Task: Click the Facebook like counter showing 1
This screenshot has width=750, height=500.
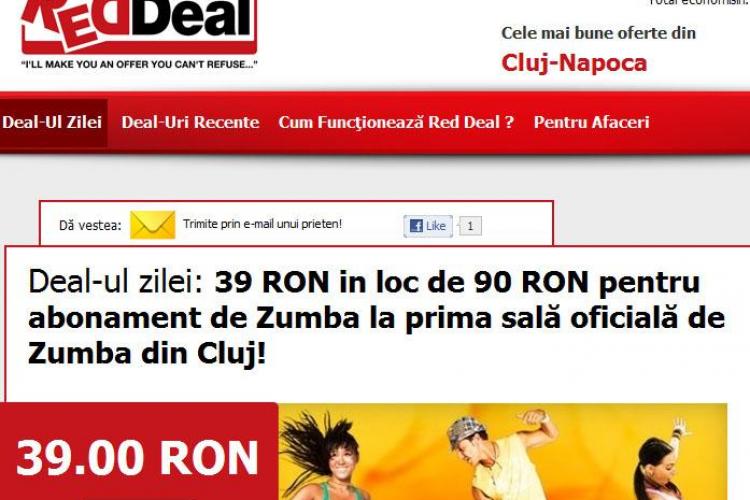Action: 470,226
